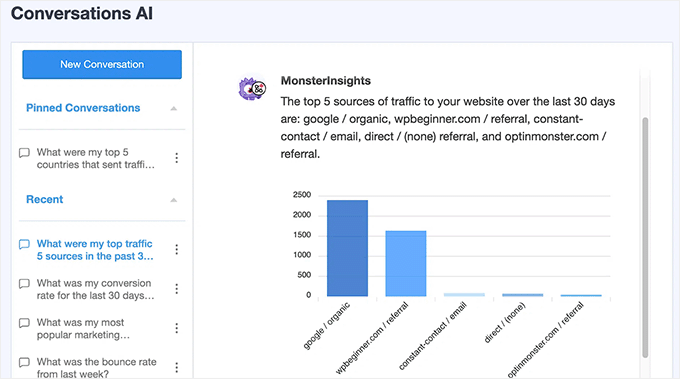
Task: Click the Pinned Conversations header
Action: 83,108
